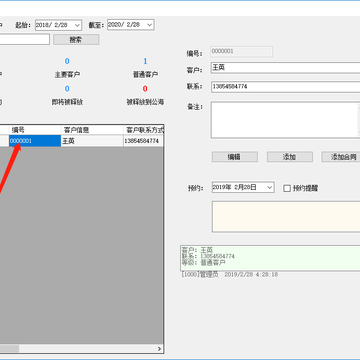360x360 pixels.
Task: Expand the 预约 date picker dropdown
Action: [270, 188]
